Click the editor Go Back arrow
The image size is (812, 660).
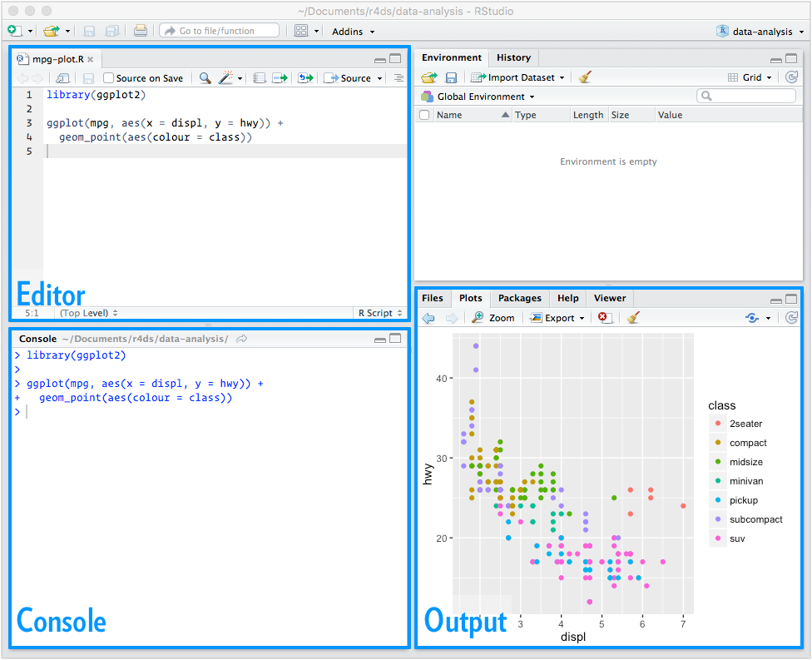[x=22, y=78]
